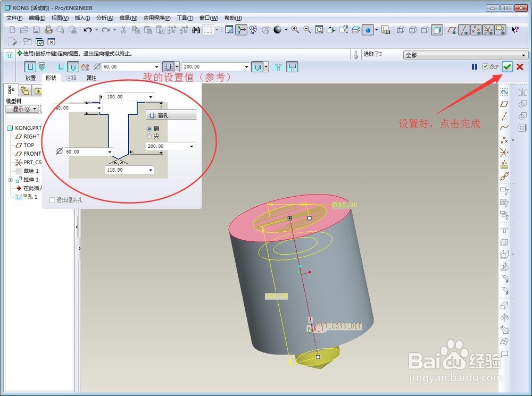The image size is (532, 396).
Task: Open the 插入(I) menu
Action: click(x=82, y=18)
